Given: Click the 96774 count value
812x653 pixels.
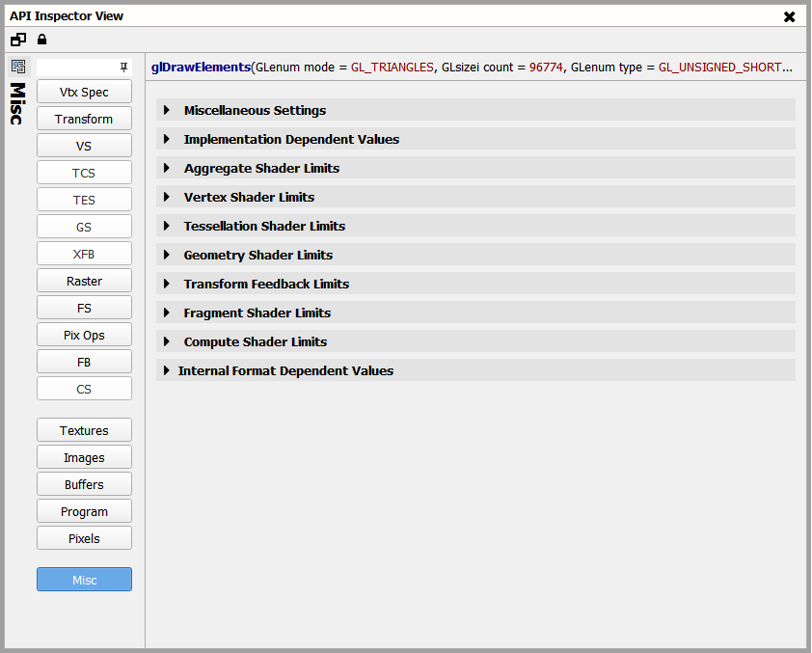Looking at the screenshot, I should click(x=546, y=68).
